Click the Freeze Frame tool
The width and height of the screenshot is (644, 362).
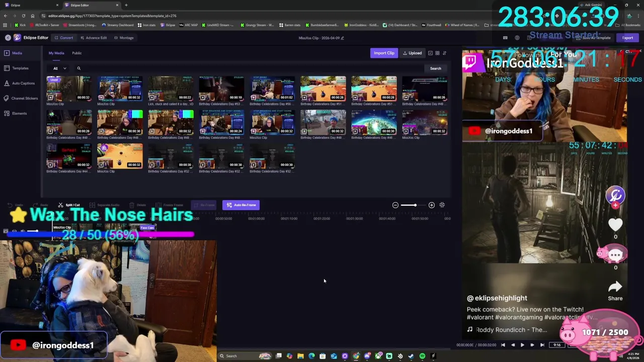(x=170, y=205)
